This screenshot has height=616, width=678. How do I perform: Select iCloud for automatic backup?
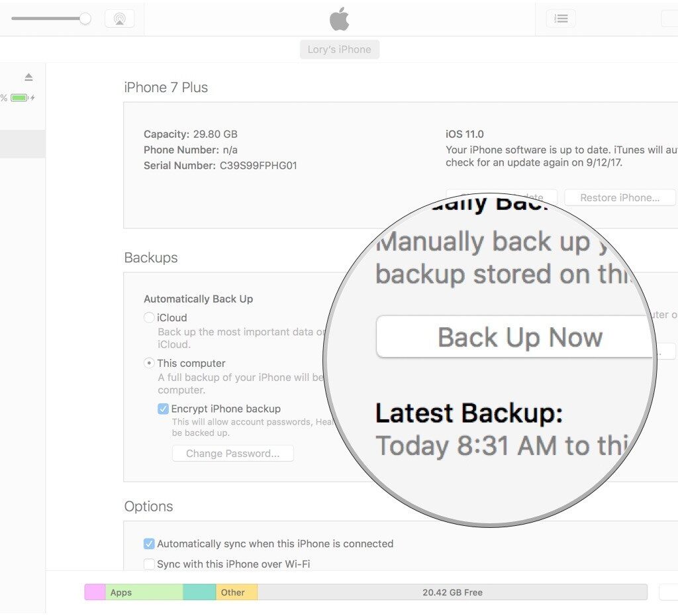[x=150, y=318]
